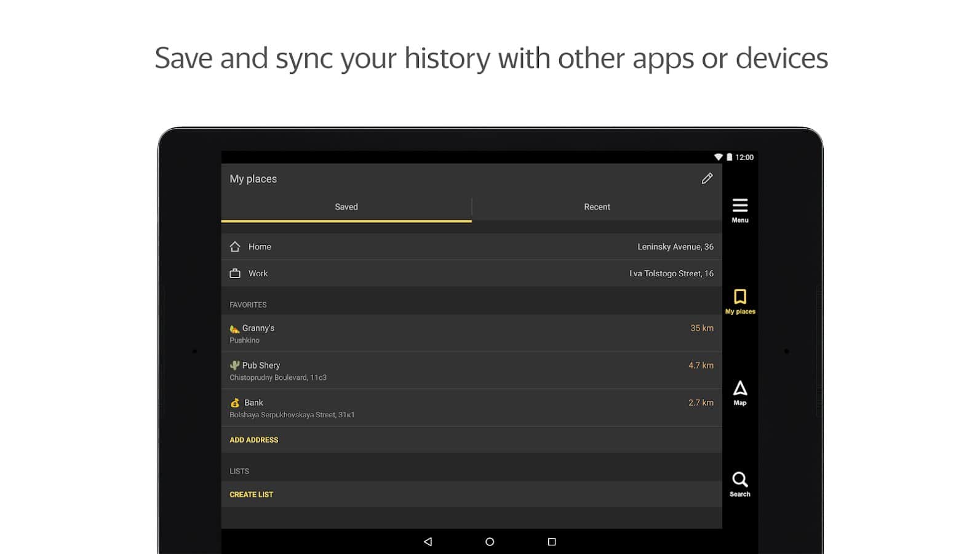This screenshot has width=980, height=554.
Task: Select the Pub Shery favorite entry
Action: click(471, 371)
